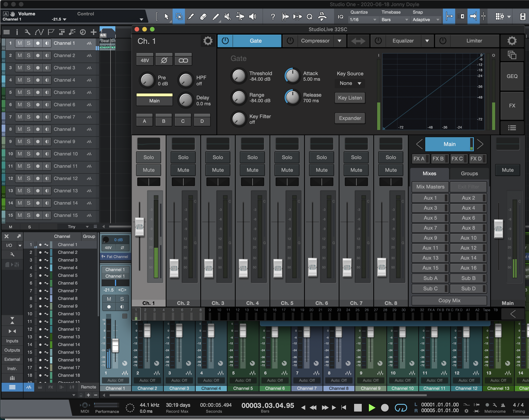Show the Inputs panel in console

point(12,341)
